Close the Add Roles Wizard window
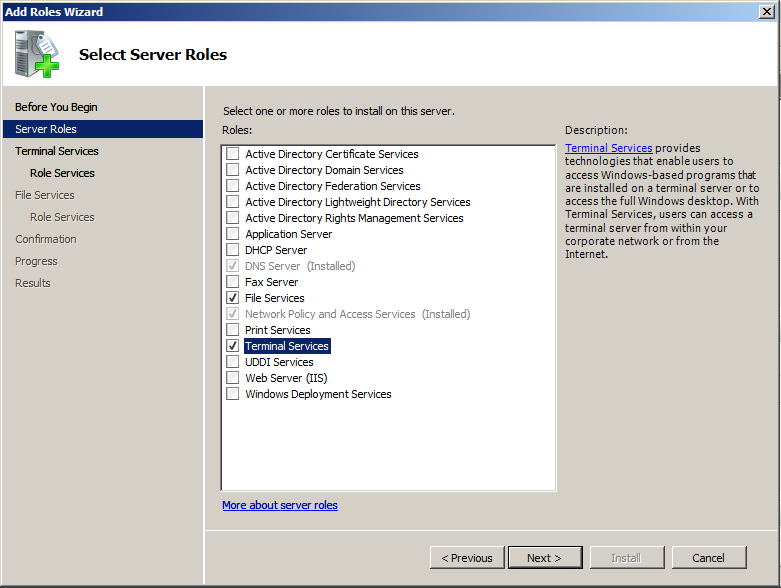 766,11
